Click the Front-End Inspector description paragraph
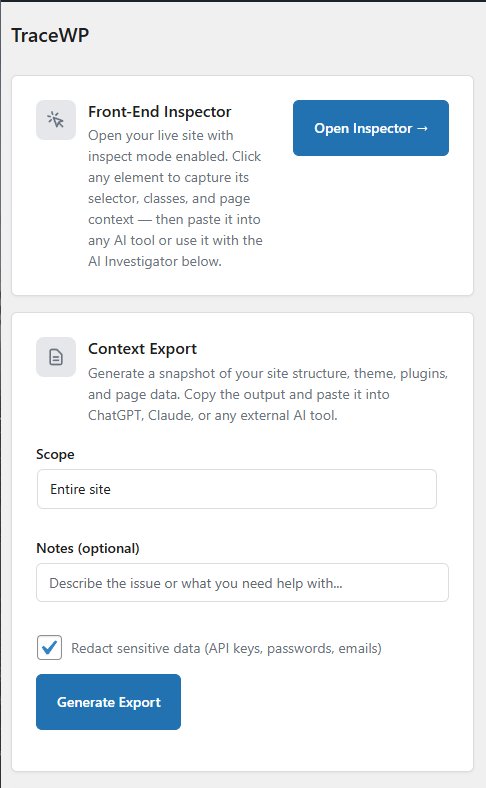Image resolution: width=486 pixels, height=788 pixels. click(x=175, y=198)
